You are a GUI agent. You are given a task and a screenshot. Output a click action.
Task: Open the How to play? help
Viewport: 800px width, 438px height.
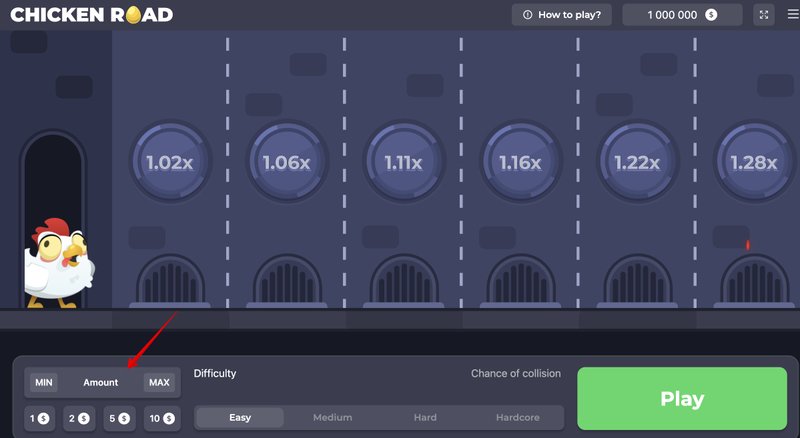562,15
